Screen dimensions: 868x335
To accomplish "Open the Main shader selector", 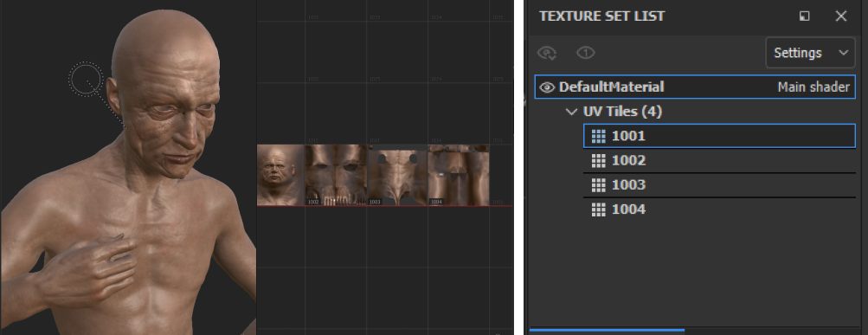I will 813,87.
